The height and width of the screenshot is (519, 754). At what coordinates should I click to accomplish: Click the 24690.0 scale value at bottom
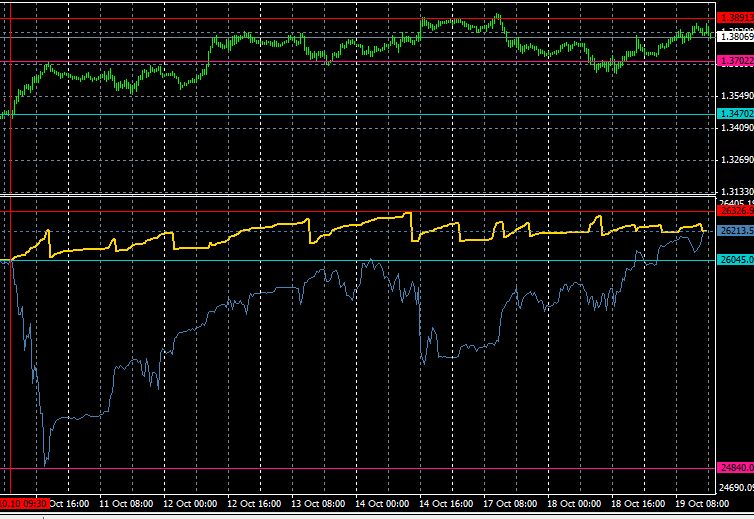[736, 488]
